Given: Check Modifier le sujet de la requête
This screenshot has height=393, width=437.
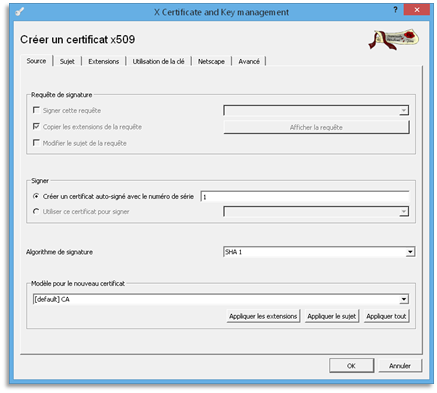Looking at the screenshot, I should coord(79,143).
